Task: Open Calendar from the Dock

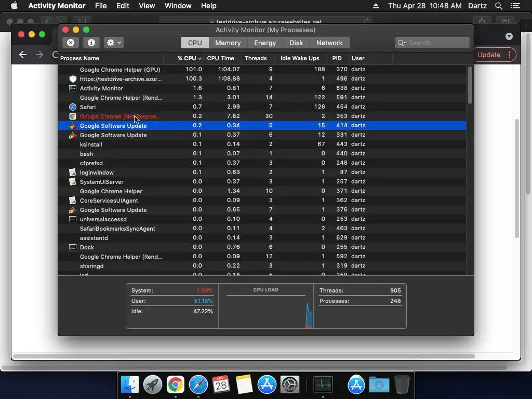Action: pos(221,384)
